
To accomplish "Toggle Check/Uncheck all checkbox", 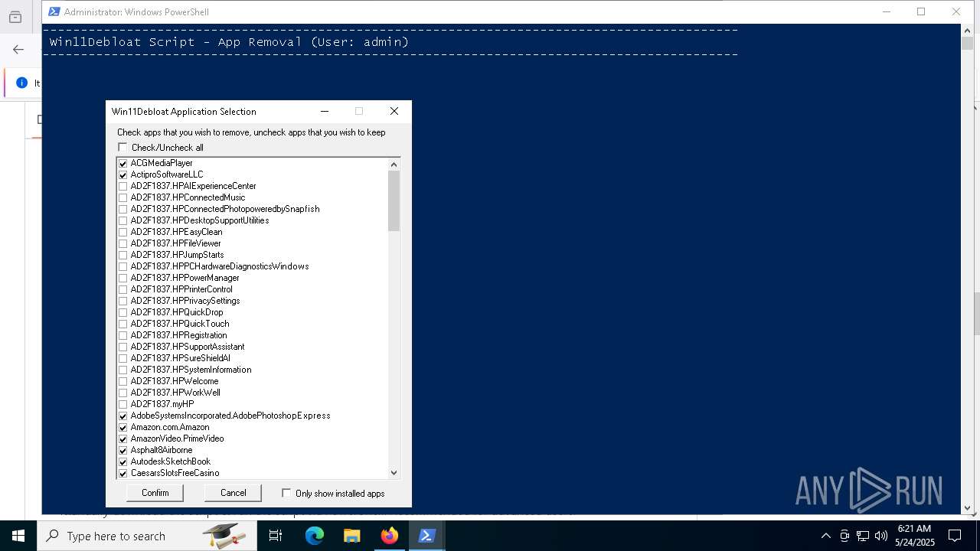I will (122, 148).
